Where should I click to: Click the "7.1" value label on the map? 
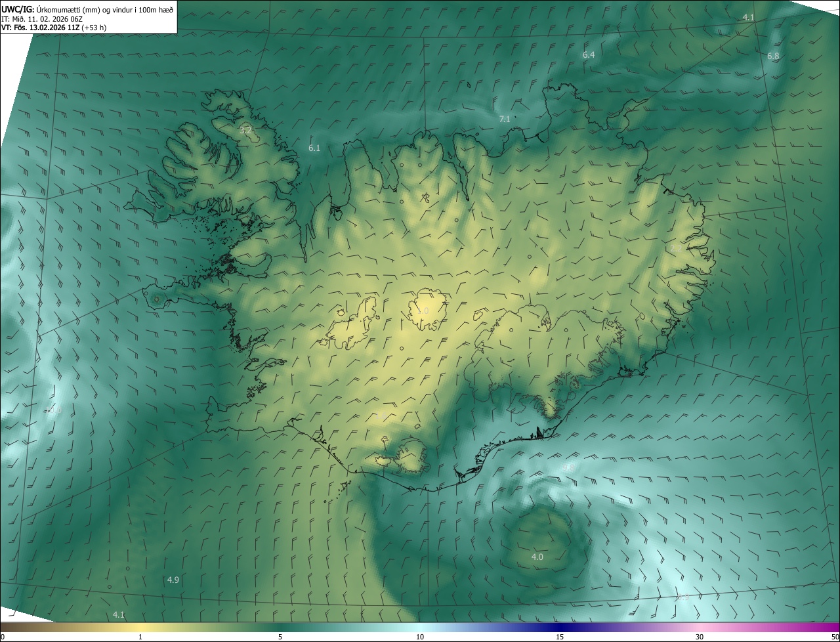tap(505, 119)
